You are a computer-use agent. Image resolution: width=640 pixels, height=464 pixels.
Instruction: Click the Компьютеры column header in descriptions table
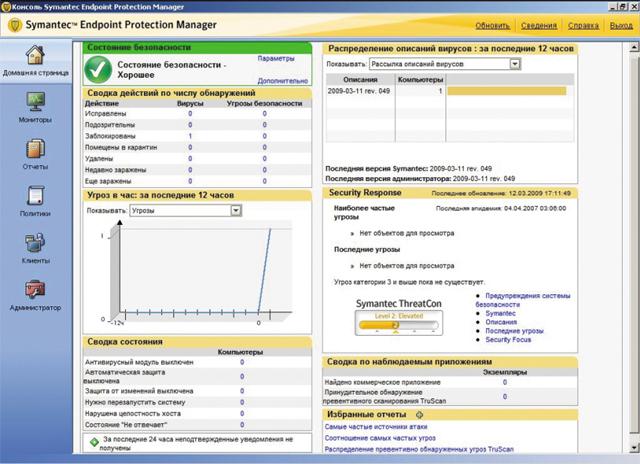click(x=420, y=80)
